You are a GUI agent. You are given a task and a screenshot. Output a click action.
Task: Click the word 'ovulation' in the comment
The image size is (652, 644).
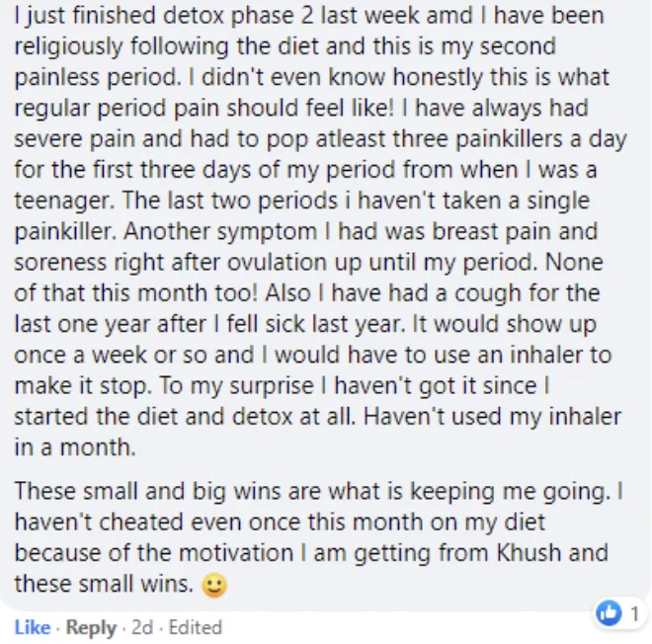click(x=277, y=263)
